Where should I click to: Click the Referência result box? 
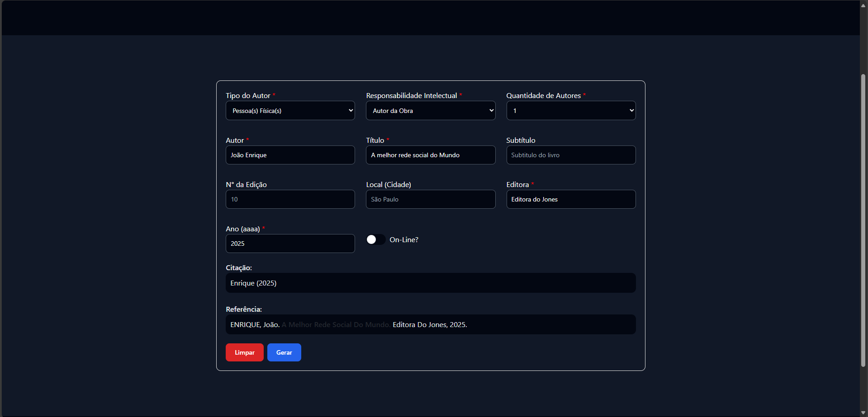[430, 324]
